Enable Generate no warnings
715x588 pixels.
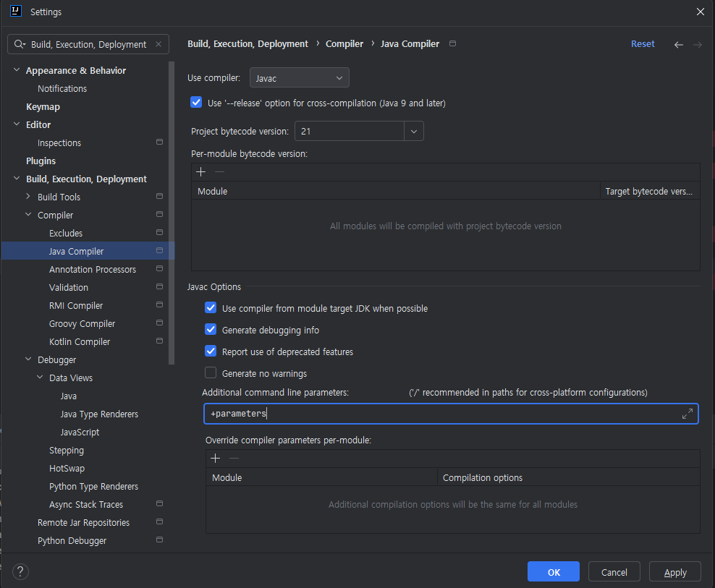(x=211, y=373)
